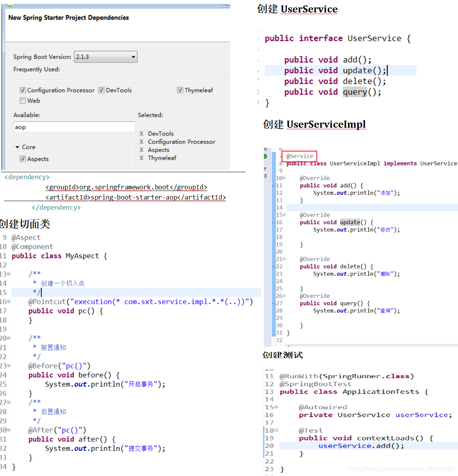Click 'public void delete();' in UserService interface

[x=335, y=81]
